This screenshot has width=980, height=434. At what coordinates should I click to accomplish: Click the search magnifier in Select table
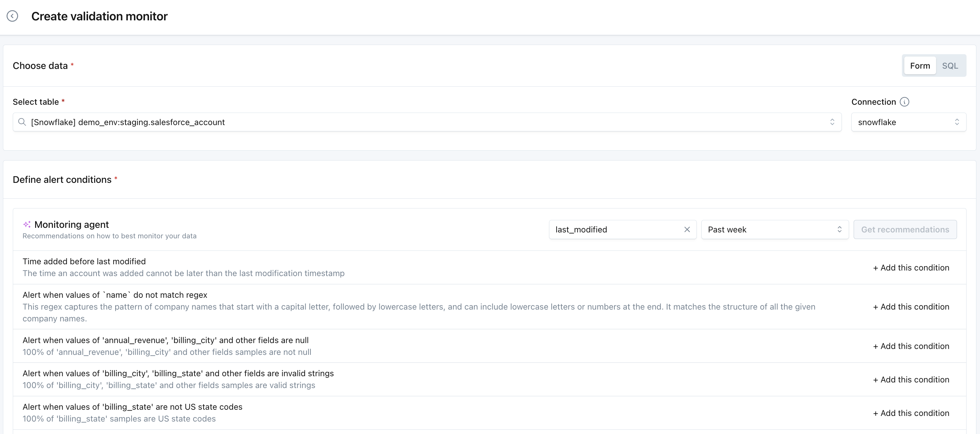pyautogui.click(x=22, y=122)
